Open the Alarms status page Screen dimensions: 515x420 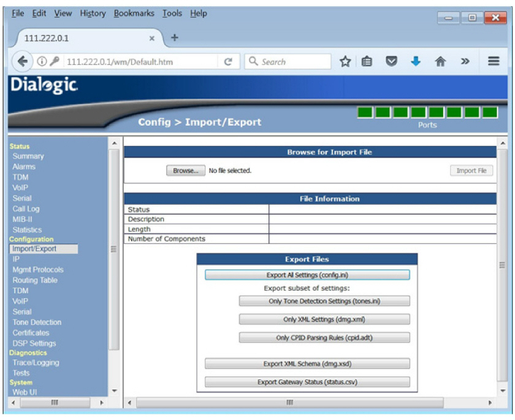(24, 167)
